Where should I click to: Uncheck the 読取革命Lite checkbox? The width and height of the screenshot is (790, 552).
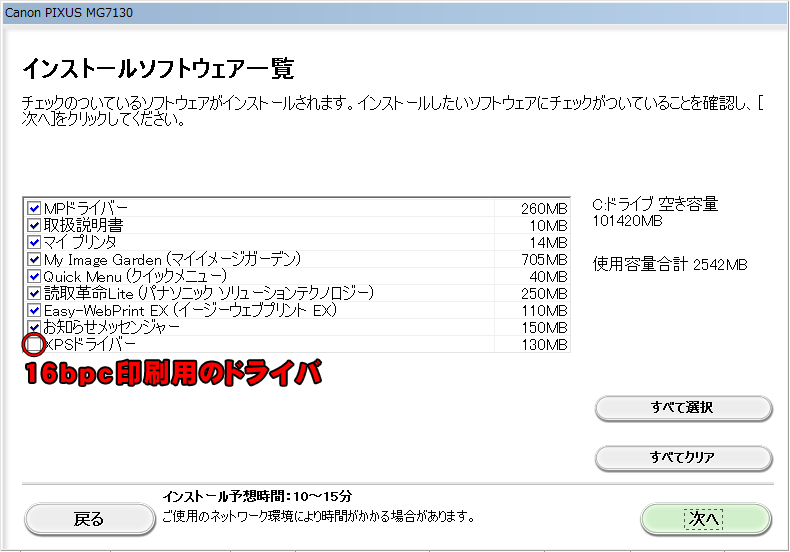coord(34,293)
